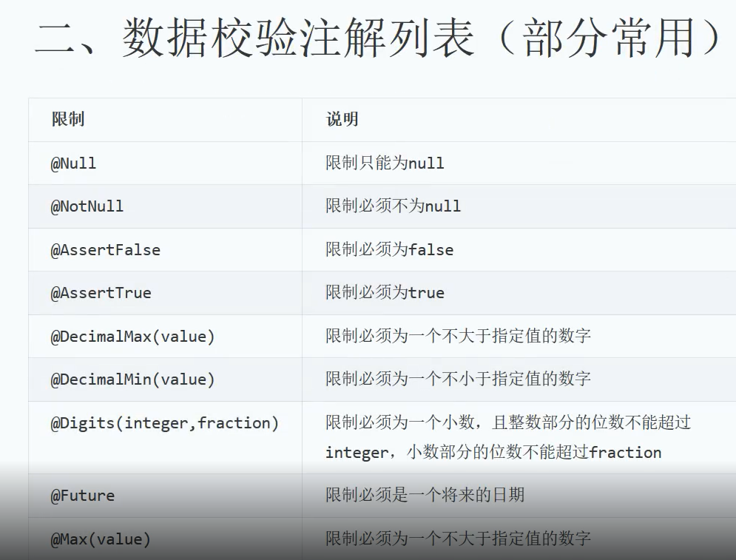Click the description 限制必须为一个不小于指定值的数字
Screen dimensions: 736x560
(x=458, y=378)
